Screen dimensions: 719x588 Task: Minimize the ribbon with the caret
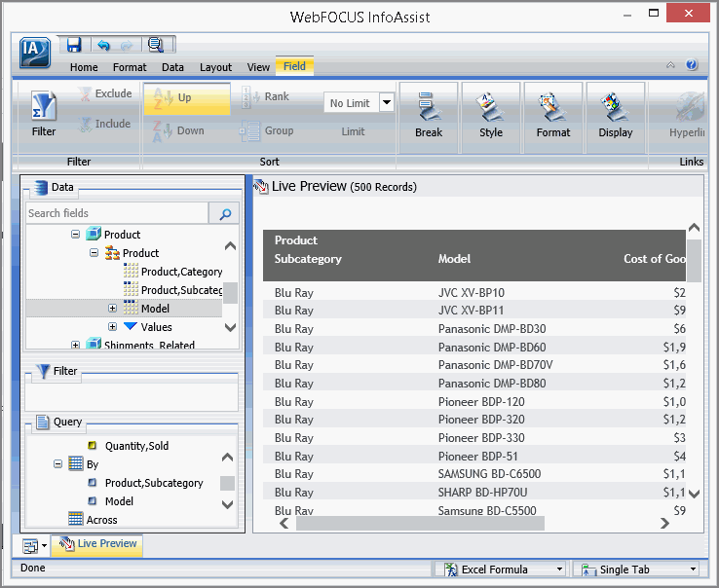[670, 65]
